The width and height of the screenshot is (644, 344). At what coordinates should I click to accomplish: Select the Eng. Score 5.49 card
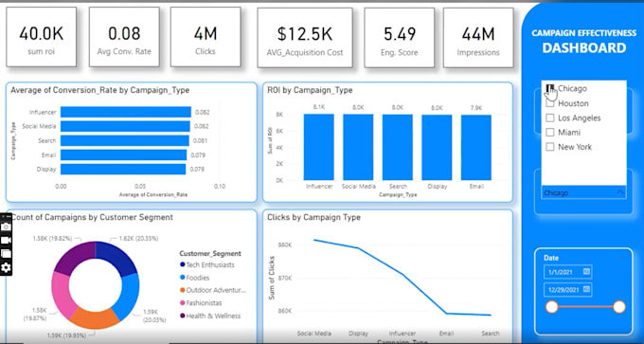(x=400, y=38)
